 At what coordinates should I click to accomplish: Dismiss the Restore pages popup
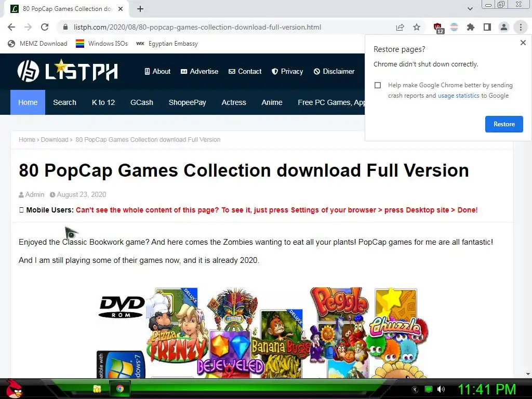click(523, 43)
